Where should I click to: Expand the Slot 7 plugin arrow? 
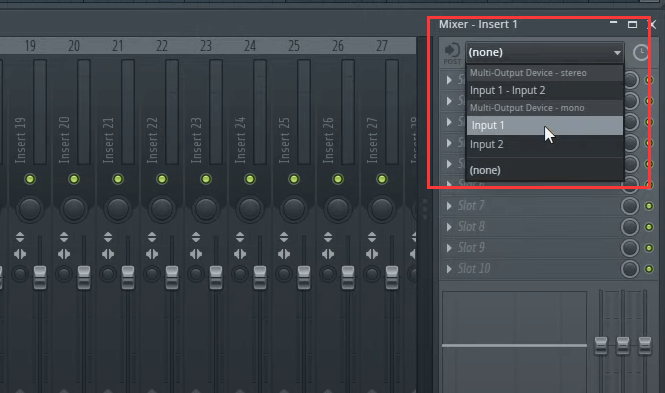[x=449, y=206]
